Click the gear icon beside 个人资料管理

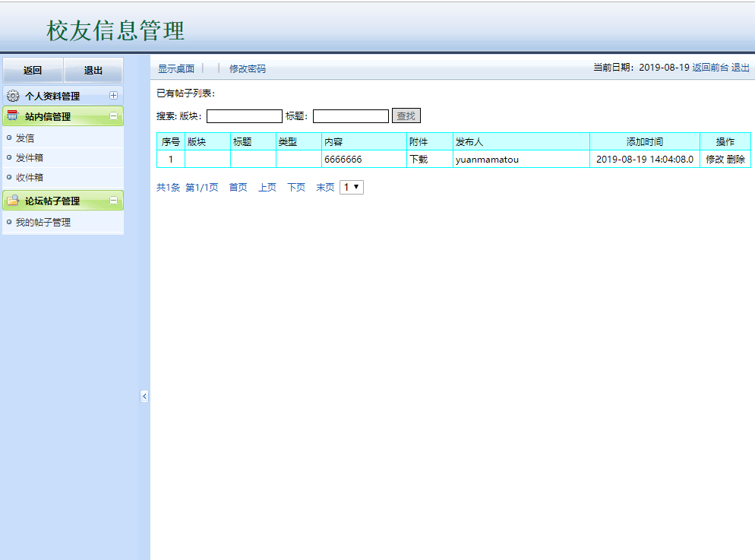[13, 95]
